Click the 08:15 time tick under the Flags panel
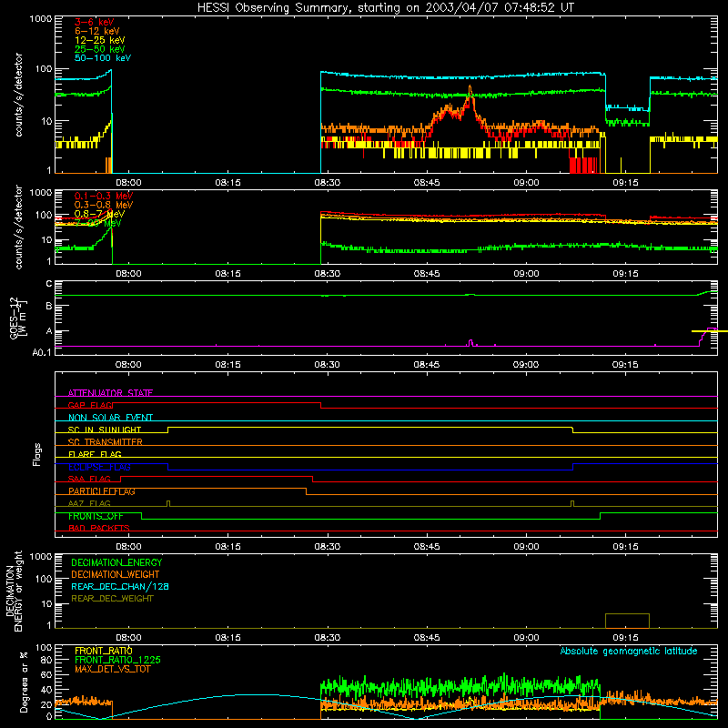Viewport: 728px width, 728px height. pos(227,547)
